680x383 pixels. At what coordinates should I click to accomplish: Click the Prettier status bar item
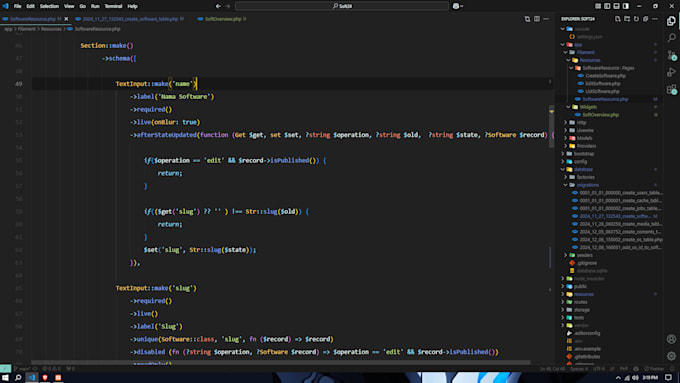(x=654, y=369)
